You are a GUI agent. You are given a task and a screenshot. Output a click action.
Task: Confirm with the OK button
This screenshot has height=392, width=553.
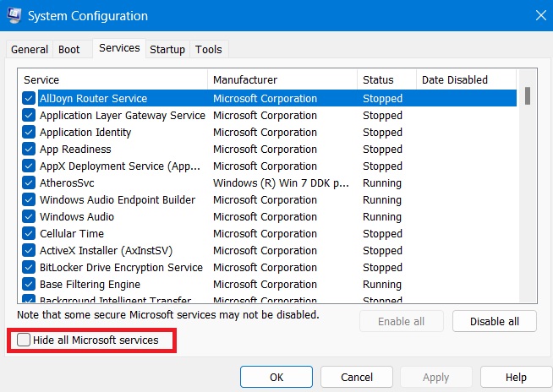(276, 377)
